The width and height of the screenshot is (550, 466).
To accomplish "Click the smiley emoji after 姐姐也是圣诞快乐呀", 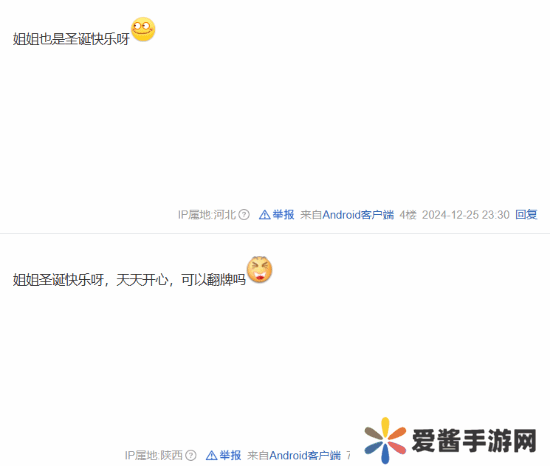I will (143, 29).
